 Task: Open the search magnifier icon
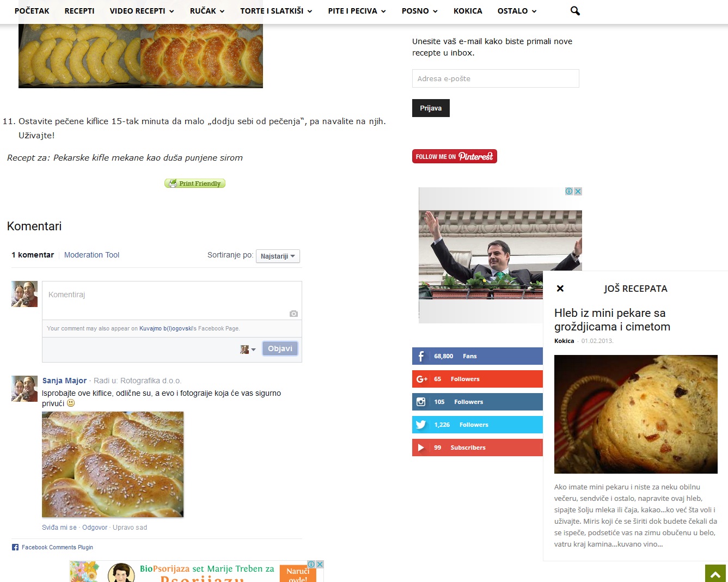[575, 11]
